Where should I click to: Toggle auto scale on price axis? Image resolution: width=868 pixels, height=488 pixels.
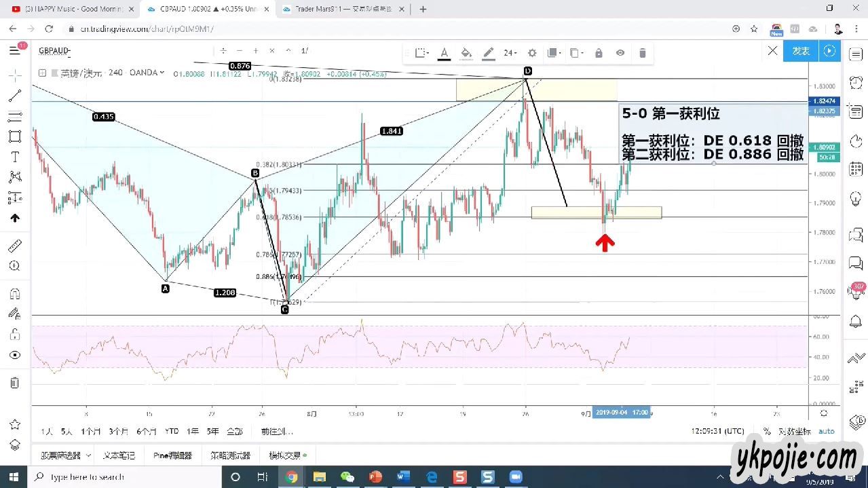point(826,431)
